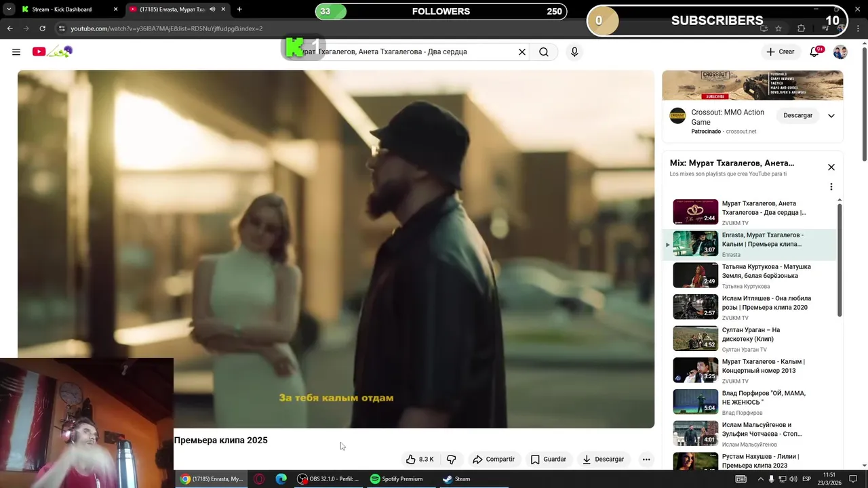Open Microsoft Edge from taskbar

click(x=281, y=479)
